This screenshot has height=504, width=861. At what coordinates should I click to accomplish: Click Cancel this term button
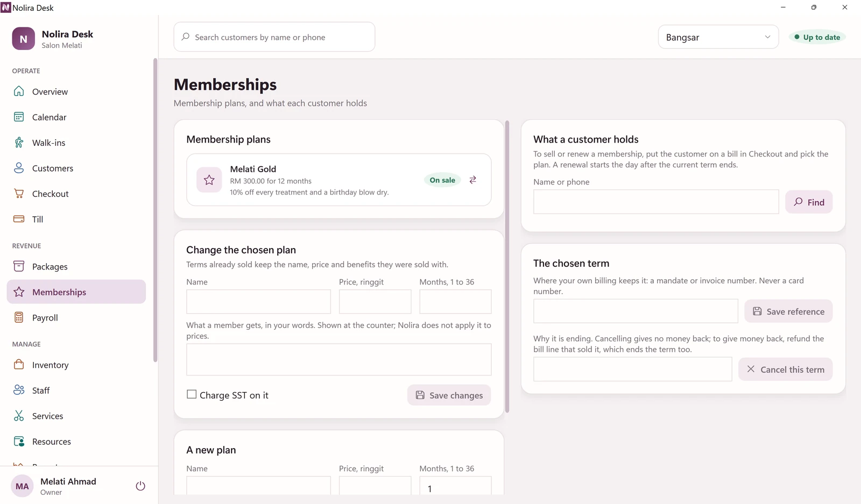click(x=785, y=370)
